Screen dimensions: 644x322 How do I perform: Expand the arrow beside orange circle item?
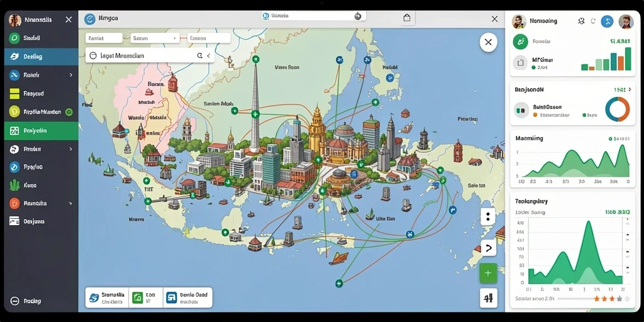coord(70,203)
